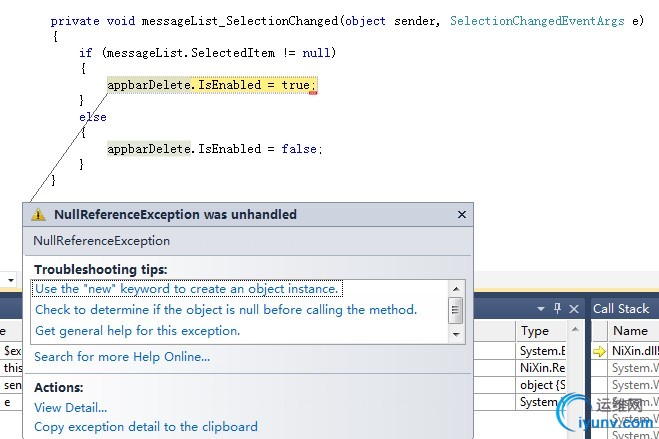659x439 pixels.
Task: Expand the dropdown arrow at left editor edge
Action: [9, 279]
